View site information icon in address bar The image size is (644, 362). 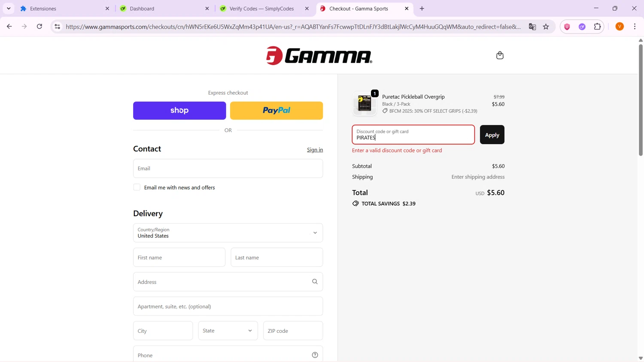pyautogui.click(x=57, y=27)
